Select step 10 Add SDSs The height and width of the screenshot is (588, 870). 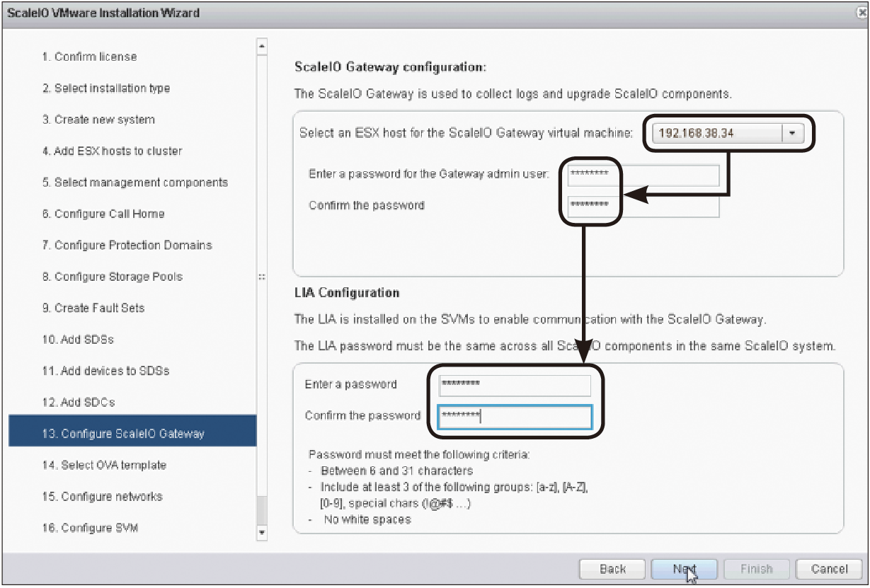[x=78, y=340]
